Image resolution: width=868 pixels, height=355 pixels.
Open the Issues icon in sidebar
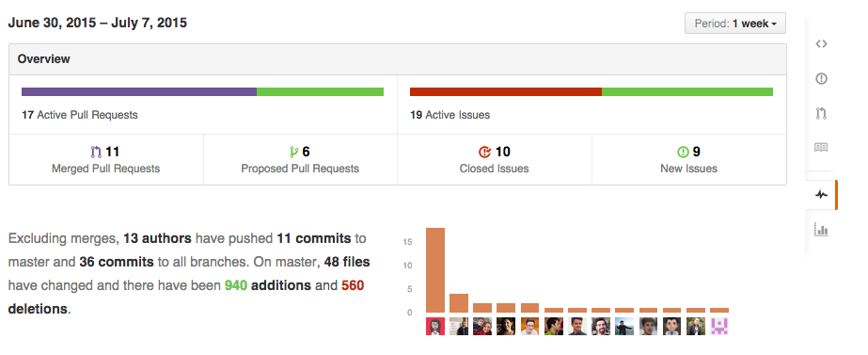[821, 79]
